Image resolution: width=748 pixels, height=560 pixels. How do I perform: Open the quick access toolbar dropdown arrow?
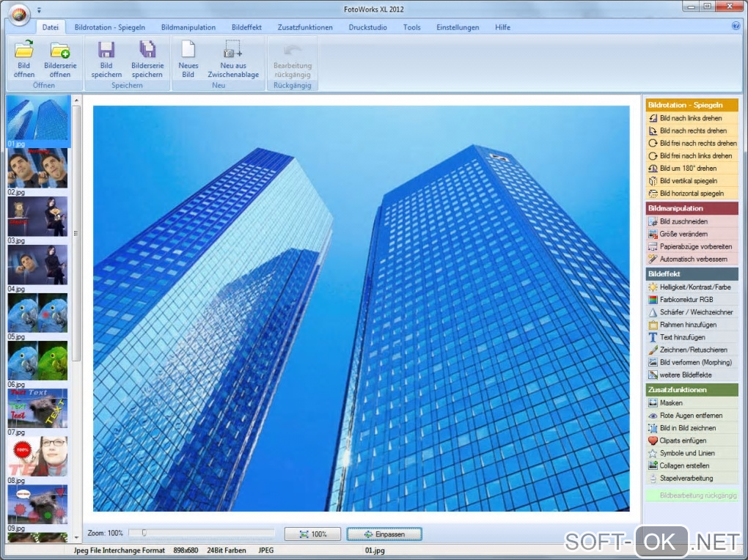click(x=39, y=10)
